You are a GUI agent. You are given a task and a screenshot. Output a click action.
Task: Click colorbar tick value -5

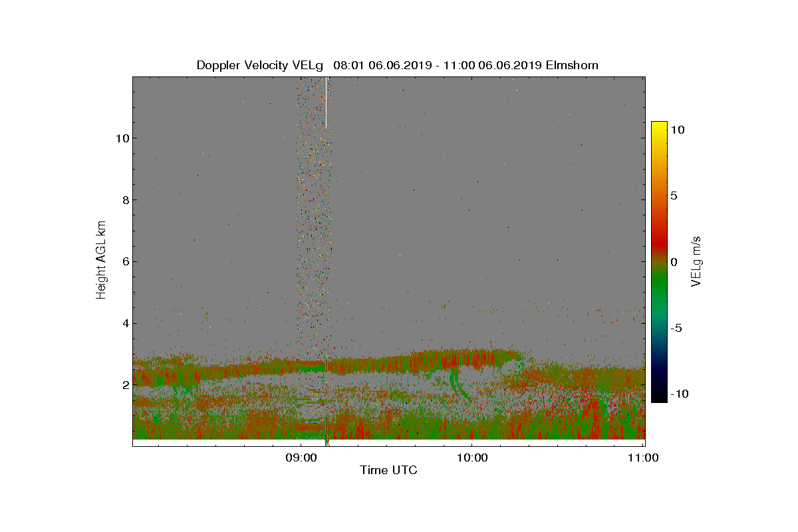pyautogui.click(x=677, y=328)
